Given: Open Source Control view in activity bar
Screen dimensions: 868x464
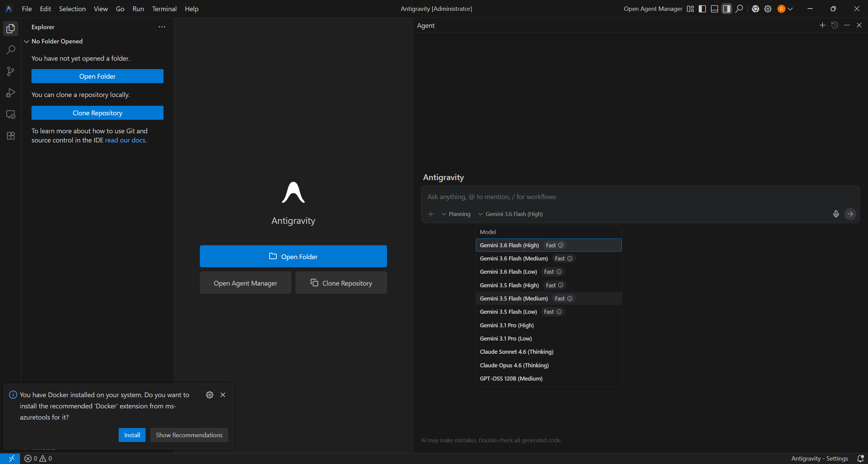Looking at the screenshot, I should [x=11, y=71].
